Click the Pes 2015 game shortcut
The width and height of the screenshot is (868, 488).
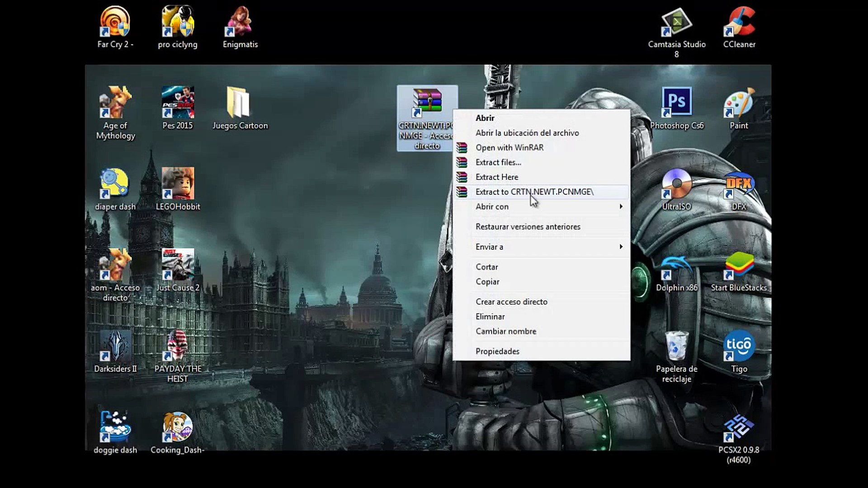[x=178, y=102]
